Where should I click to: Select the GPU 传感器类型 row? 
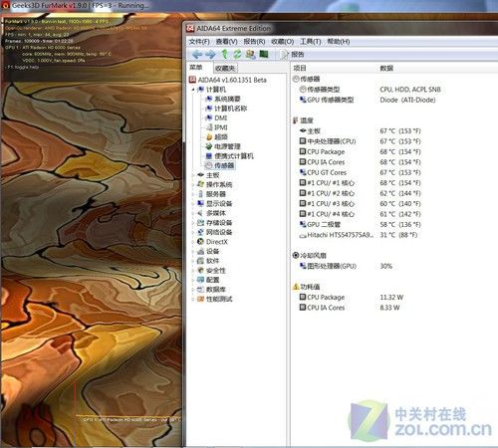click(368, 100)
